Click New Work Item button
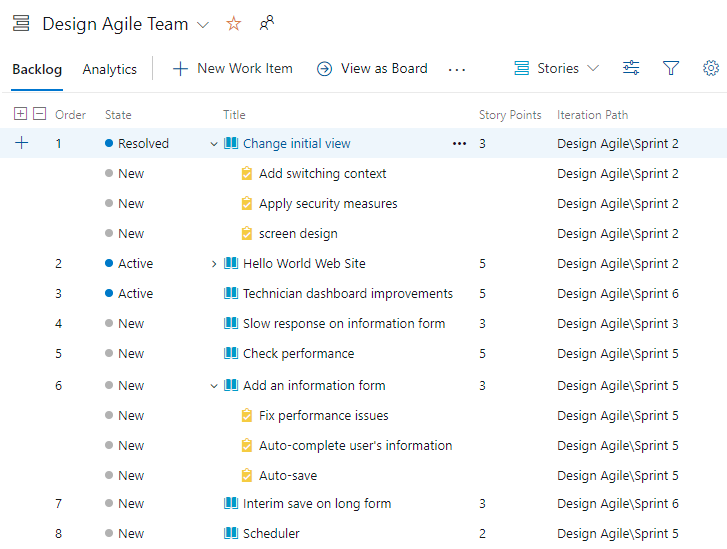 [233, 69]
